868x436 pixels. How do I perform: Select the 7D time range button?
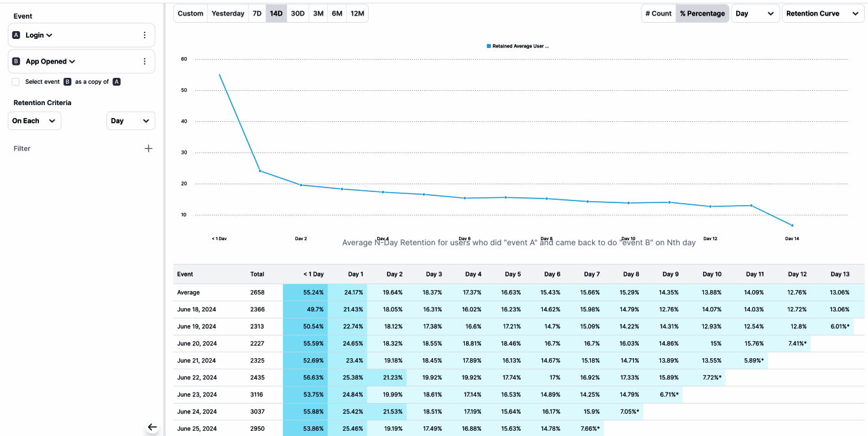pyautogui.click(x=257, y=13)
